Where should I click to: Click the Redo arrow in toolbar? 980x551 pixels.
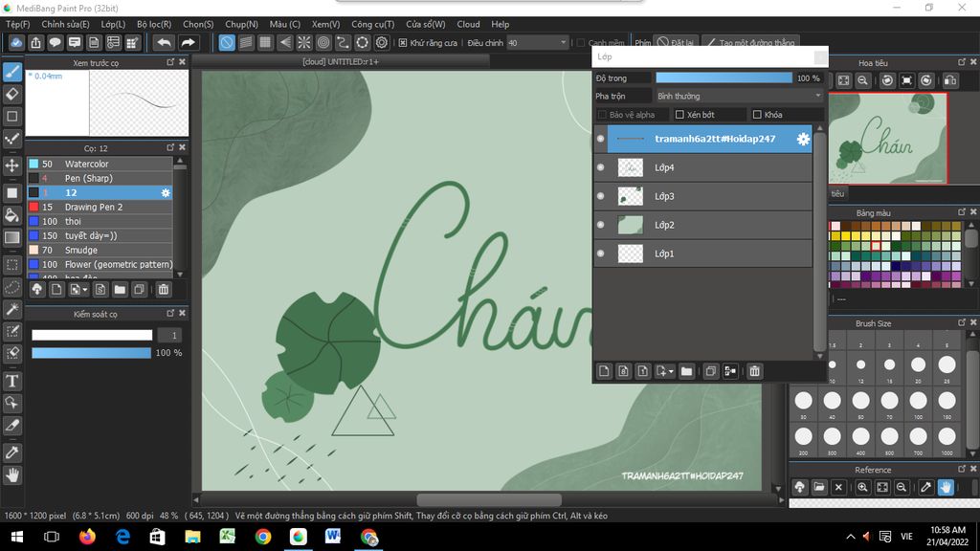tap(188, 42)
